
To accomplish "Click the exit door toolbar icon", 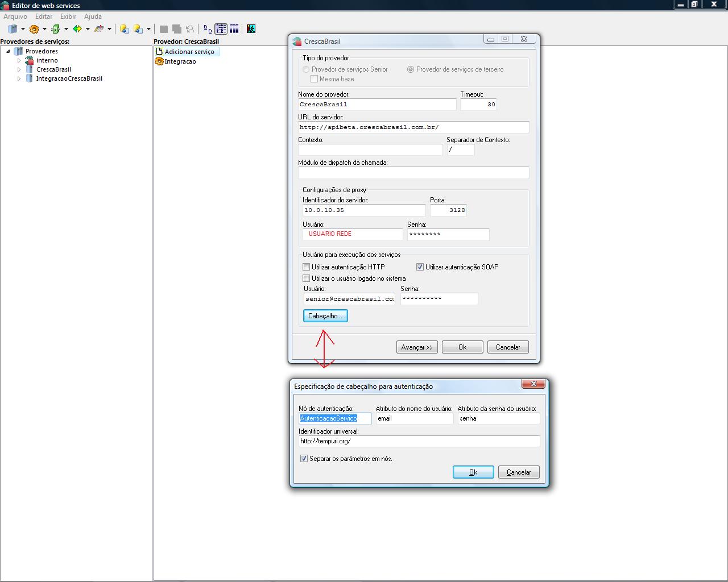I will 251,29.
